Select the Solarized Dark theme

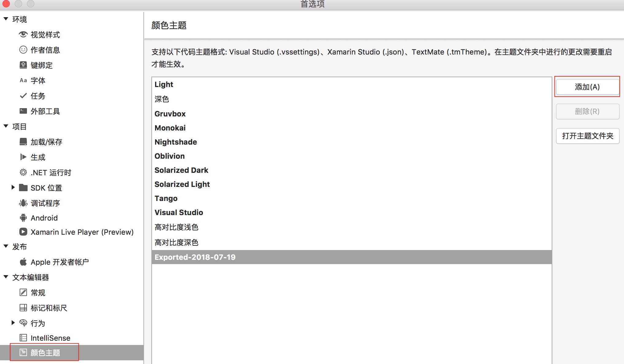click(181, 170)
